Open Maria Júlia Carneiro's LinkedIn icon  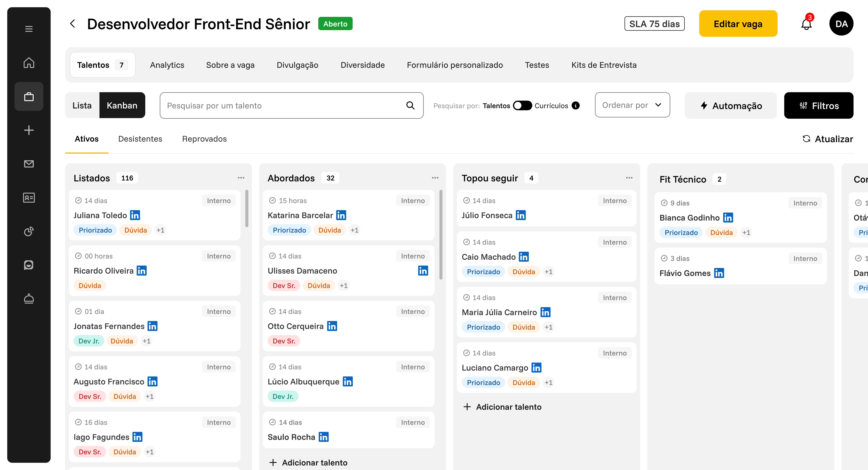pos(545,312)
